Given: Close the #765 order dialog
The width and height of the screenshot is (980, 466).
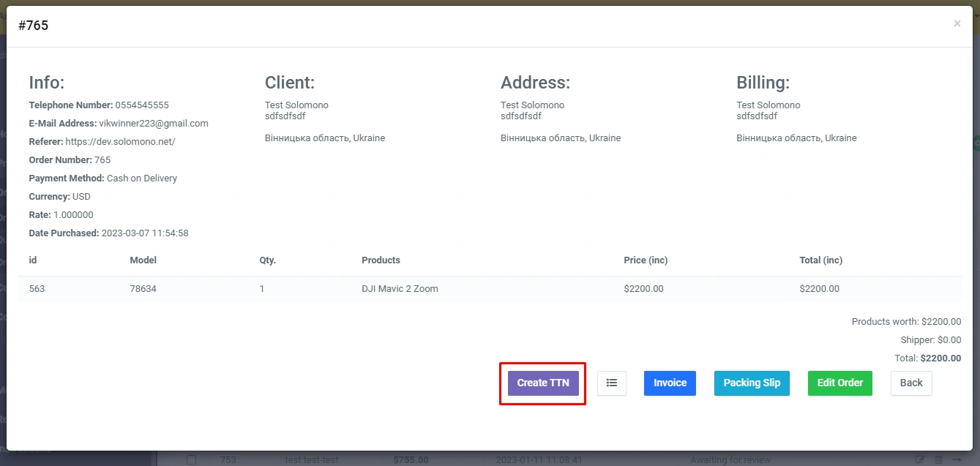Looking at the screenshot, I should point(957,24).
